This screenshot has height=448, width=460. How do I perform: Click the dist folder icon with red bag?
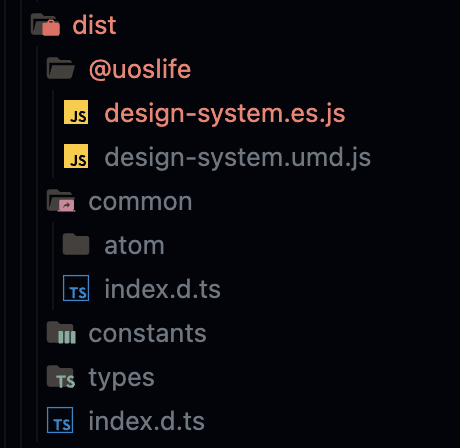(45, 24)
